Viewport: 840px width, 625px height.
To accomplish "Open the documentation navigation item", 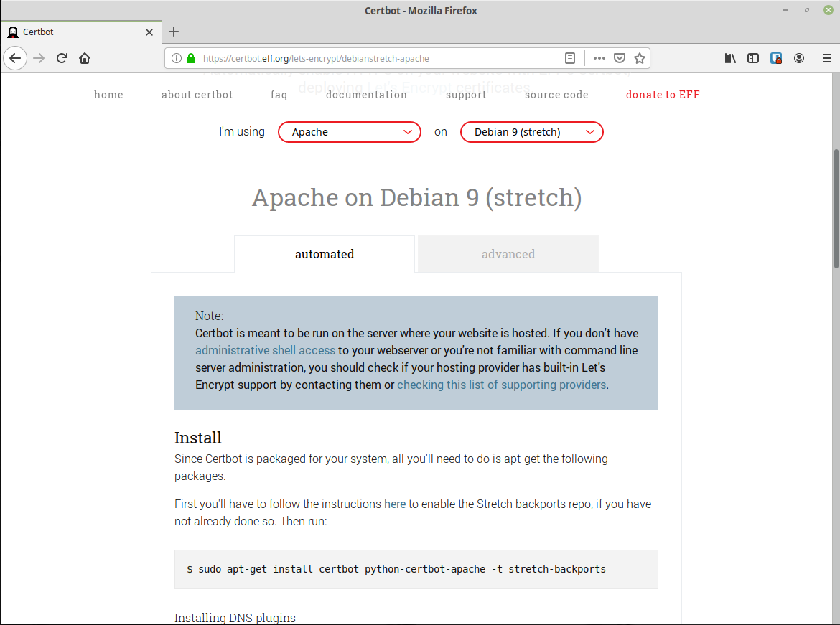I will (x=366, y=95).
